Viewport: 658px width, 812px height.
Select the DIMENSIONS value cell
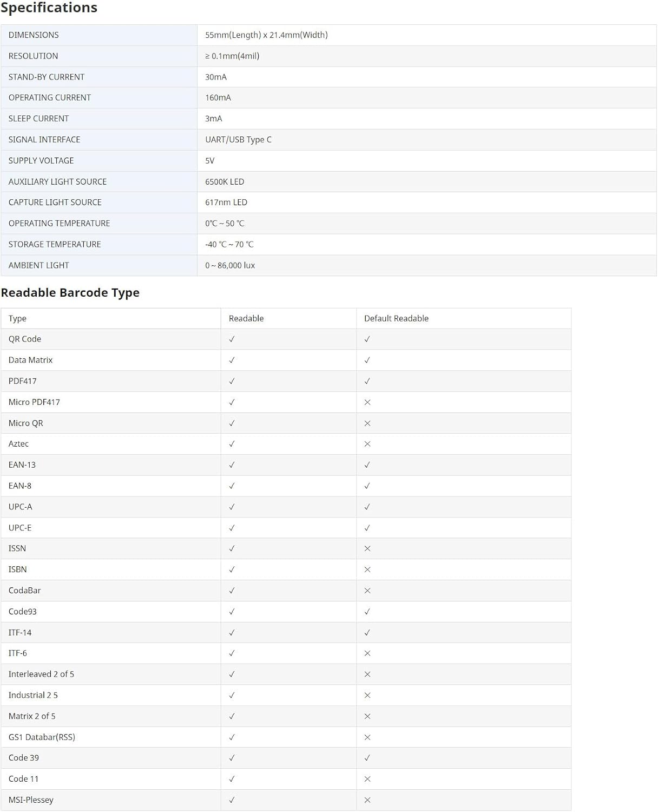(427, 35)
